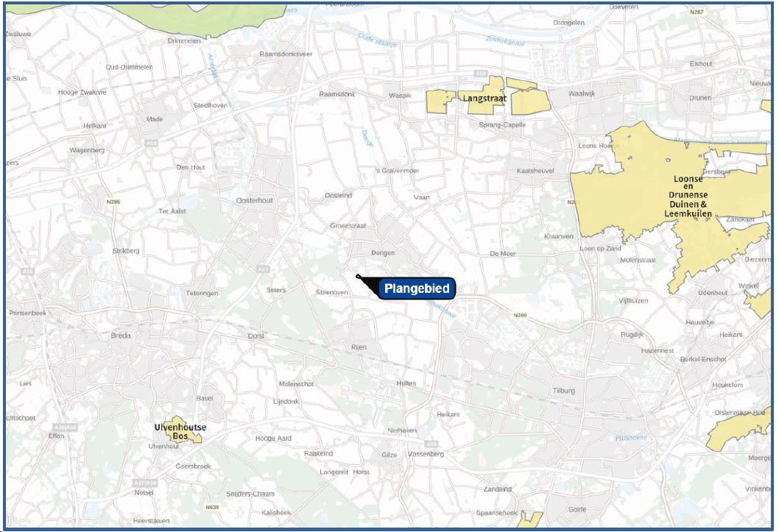Select the Sprang-Capelle label
779x532 pixels.
[x=501, y=125]
